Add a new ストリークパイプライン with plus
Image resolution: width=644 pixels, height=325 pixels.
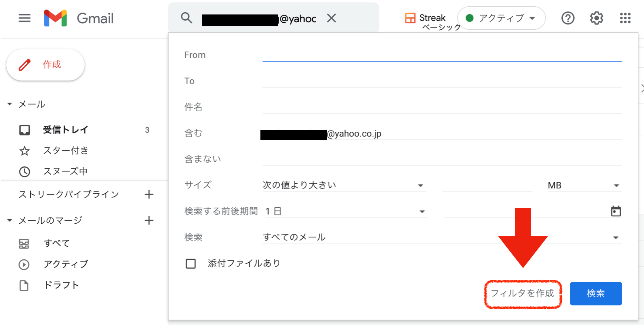[149, 194]
